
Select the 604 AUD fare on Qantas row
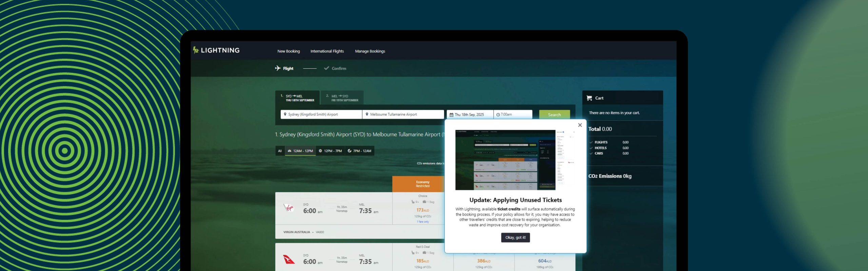coord(545,261)
